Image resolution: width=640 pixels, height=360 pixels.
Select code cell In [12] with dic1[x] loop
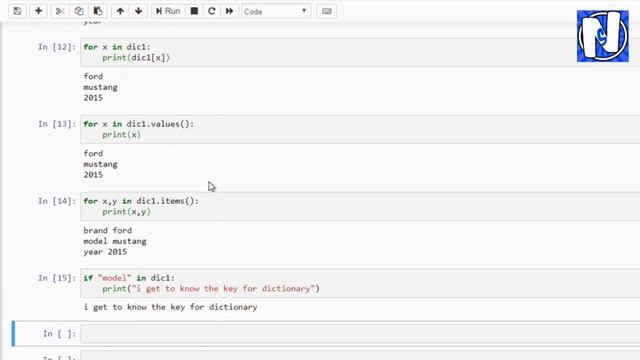(360, 52)
